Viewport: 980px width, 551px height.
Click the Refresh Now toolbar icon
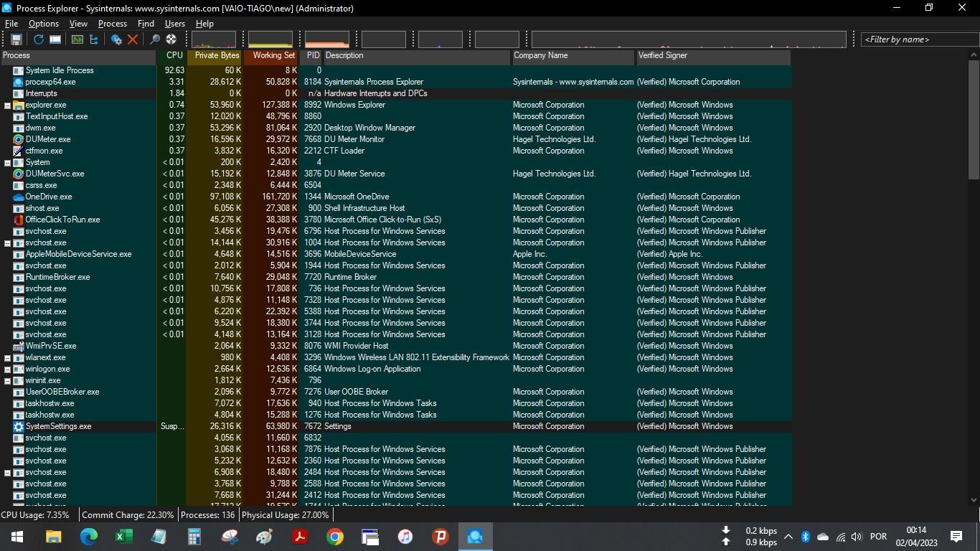(x=39, y=39)
